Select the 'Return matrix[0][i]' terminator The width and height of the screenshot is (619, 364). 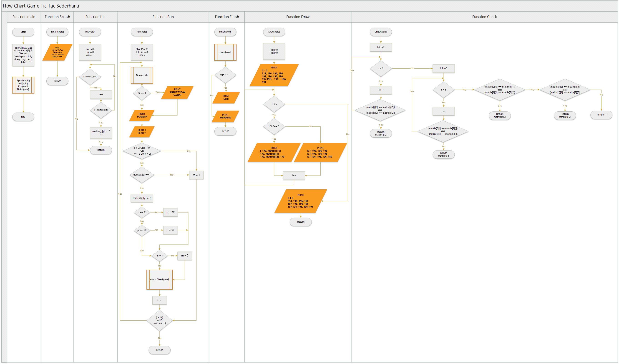[x=444, y=155]
